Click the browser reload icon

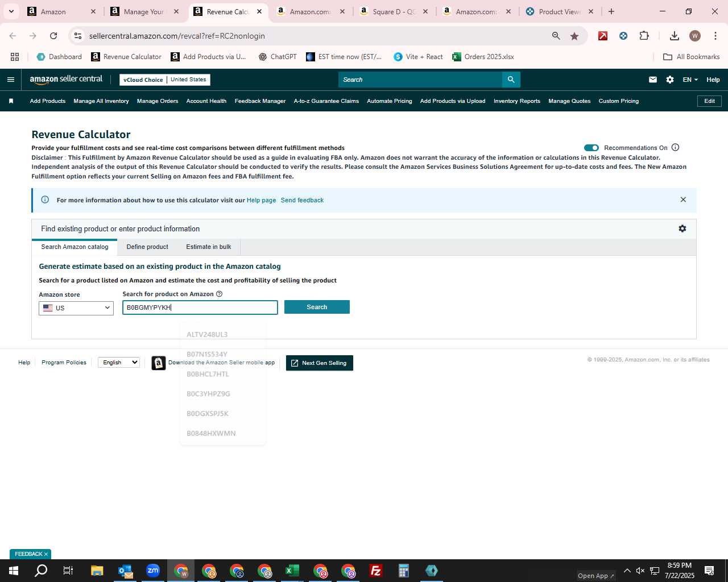(53, 36)
